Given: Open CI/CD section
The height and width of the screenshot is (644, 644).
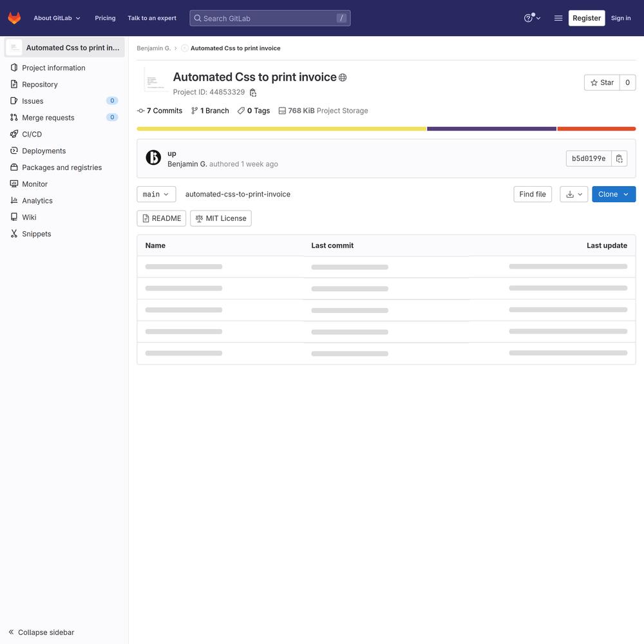Looking at the screenshot, I should pos(64,135).
